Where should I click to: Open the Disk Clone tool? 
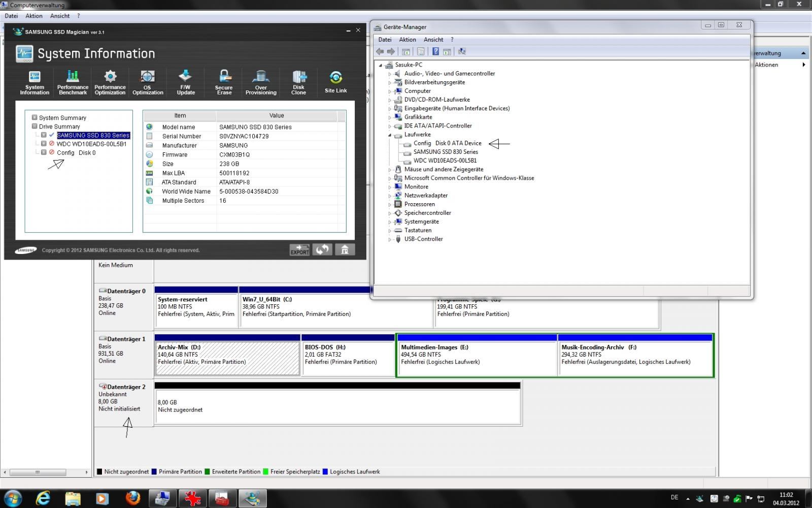(x=298, y=82)
